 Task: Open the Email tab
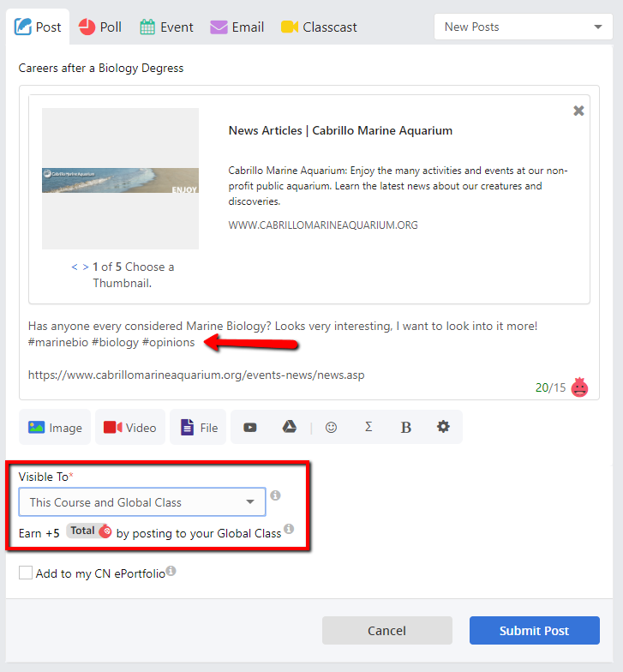[x=237, y=27]
